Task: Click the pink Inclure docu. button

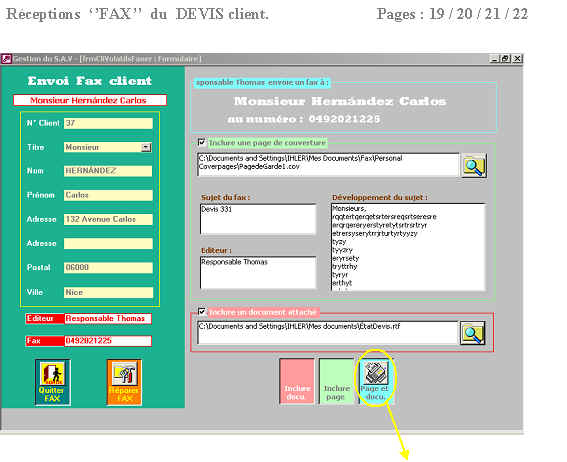Action: click(x=297, y=381)
